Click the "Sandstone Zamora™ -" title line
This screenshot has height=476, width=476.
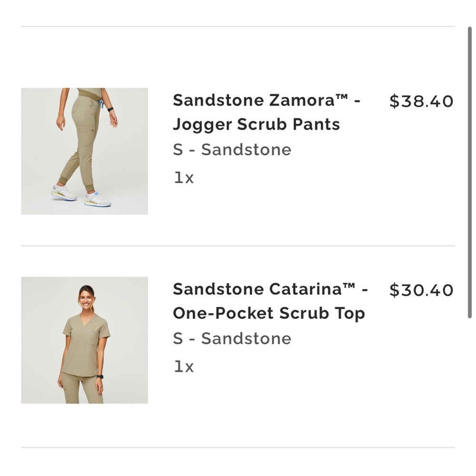pos(267,100)
